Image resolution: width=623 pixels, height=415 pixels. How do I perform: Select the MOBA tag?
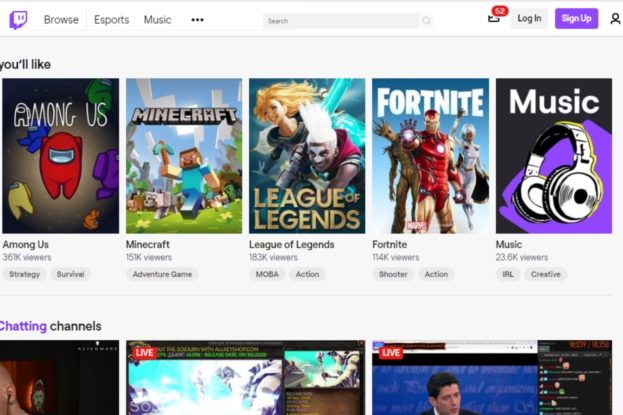click(x=267, y=274)
